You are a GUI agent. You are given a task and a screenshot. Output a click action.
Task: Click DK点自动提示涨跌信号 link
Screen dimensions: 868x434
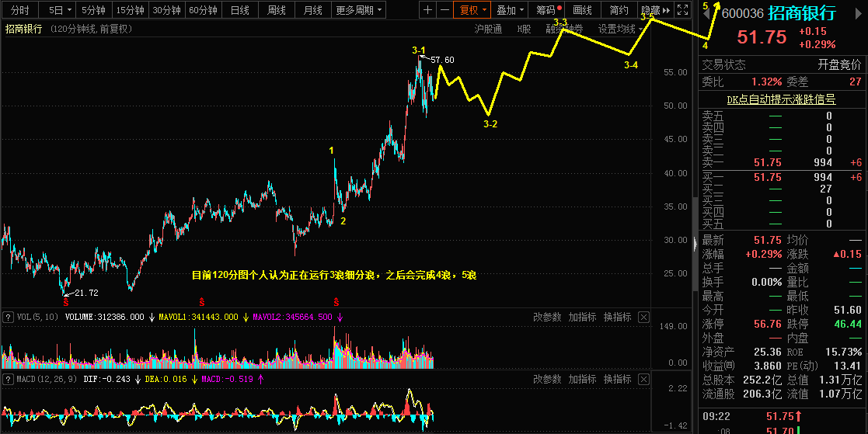(x=781, y=99)
